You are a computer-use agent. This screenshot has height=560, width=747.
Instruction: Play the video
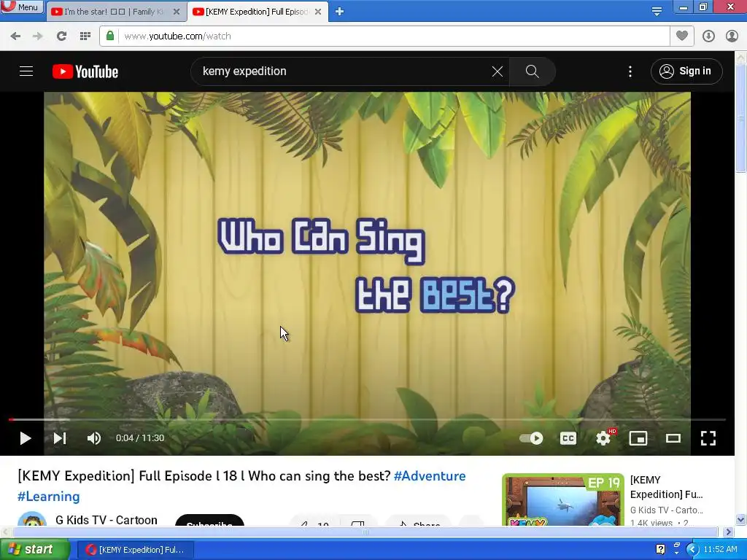(26, 438)
